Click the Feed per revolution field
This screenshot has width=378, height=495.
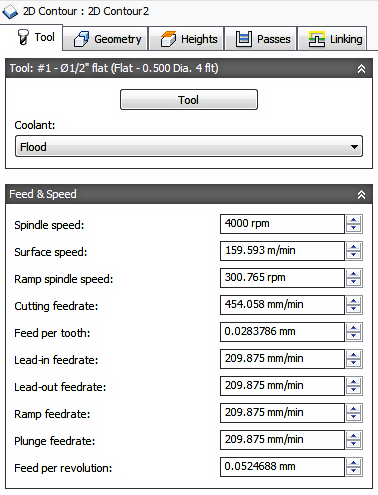(x=282, y=467)
